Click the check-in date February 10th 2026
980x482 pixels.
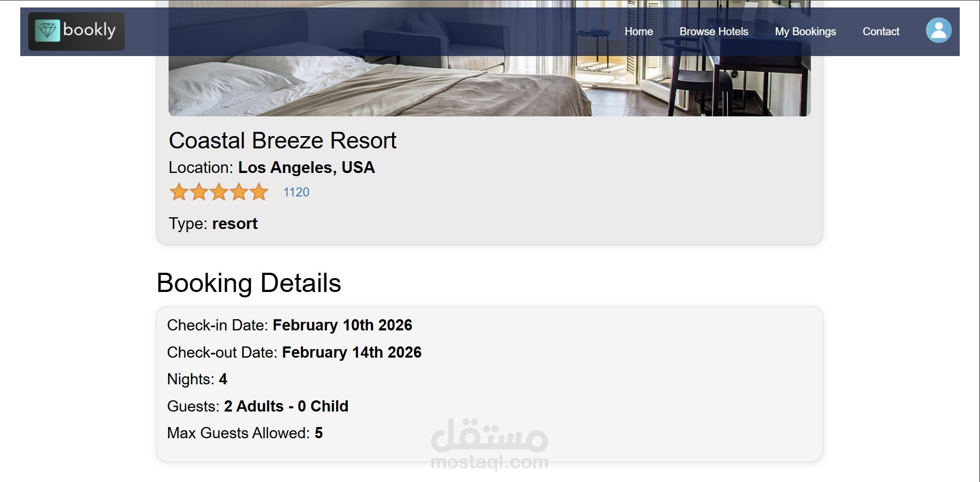click(342, 325)
